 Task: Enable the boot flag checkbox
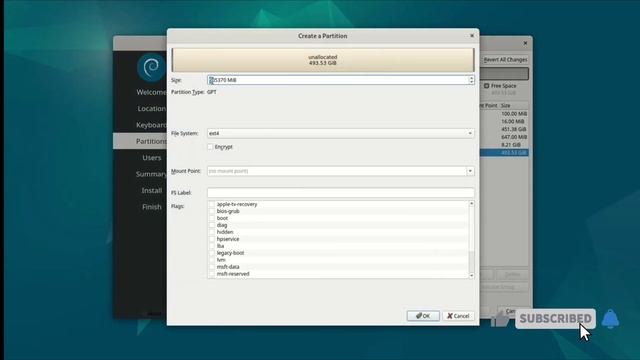click(211, 218)
